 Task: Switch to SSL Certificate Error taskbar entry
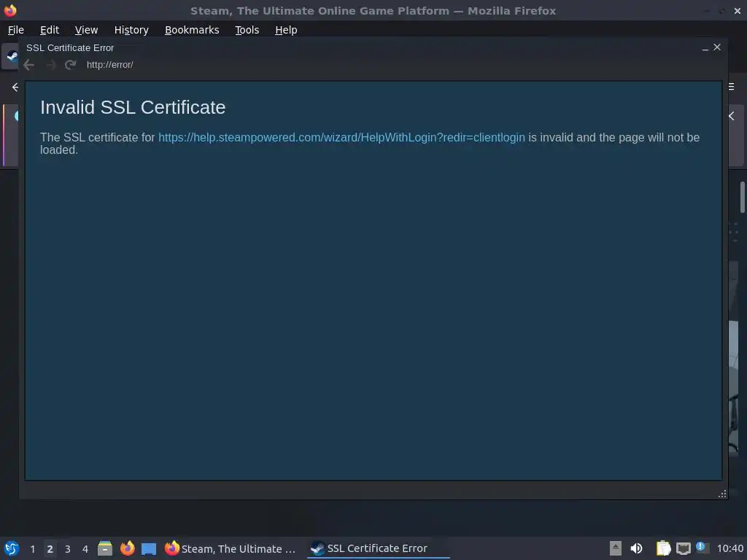click(x=378, y=548)
